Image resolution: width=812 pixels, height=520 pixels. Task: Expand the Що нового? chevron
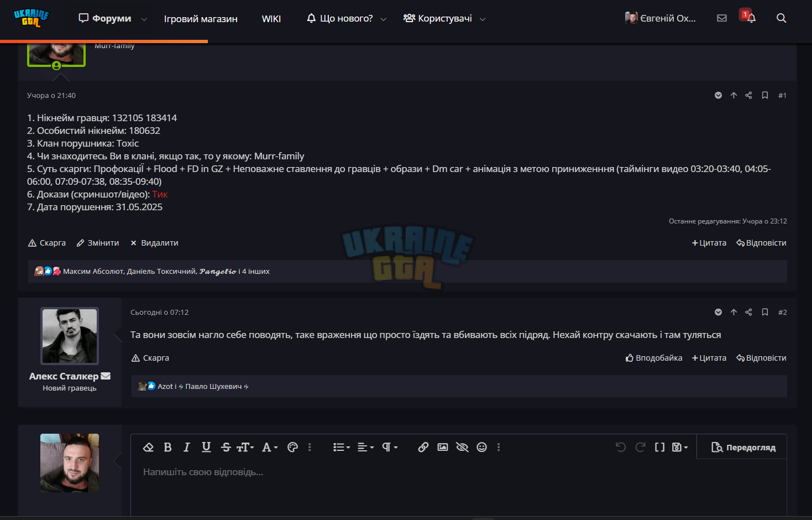(383, 19)
